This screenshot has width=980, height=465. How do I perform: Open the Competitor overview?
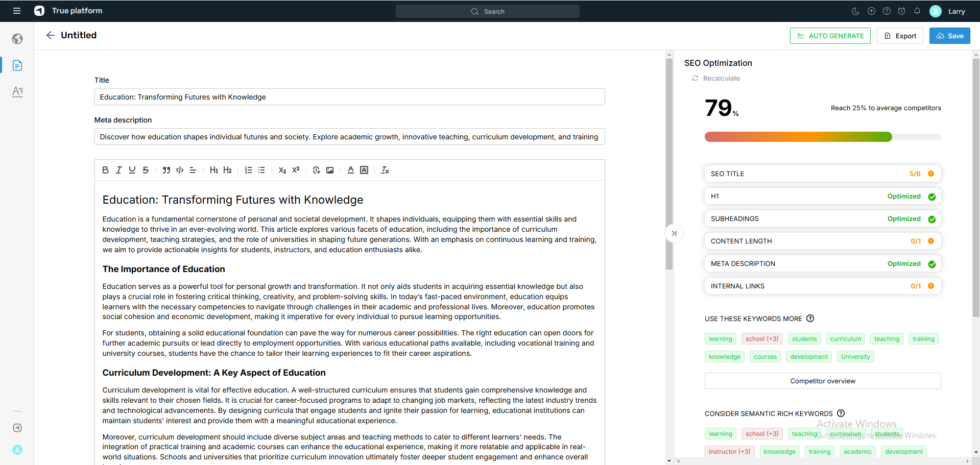click(x=822, y=381)
